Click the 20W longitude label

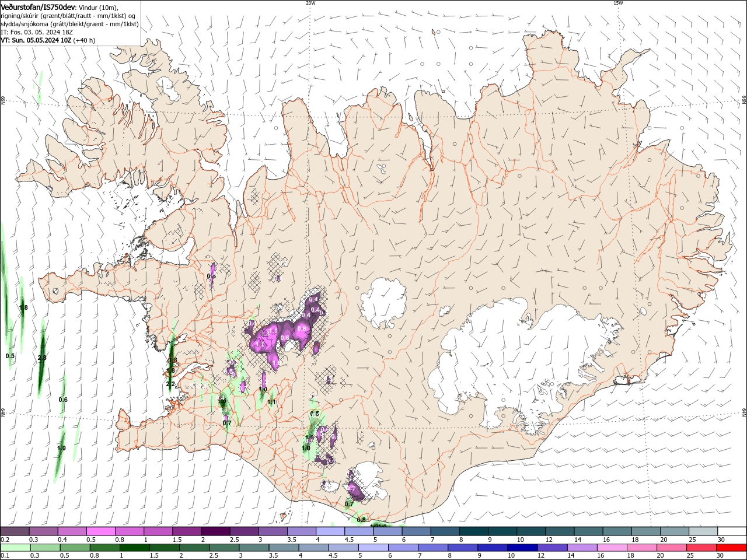(310, 3)
